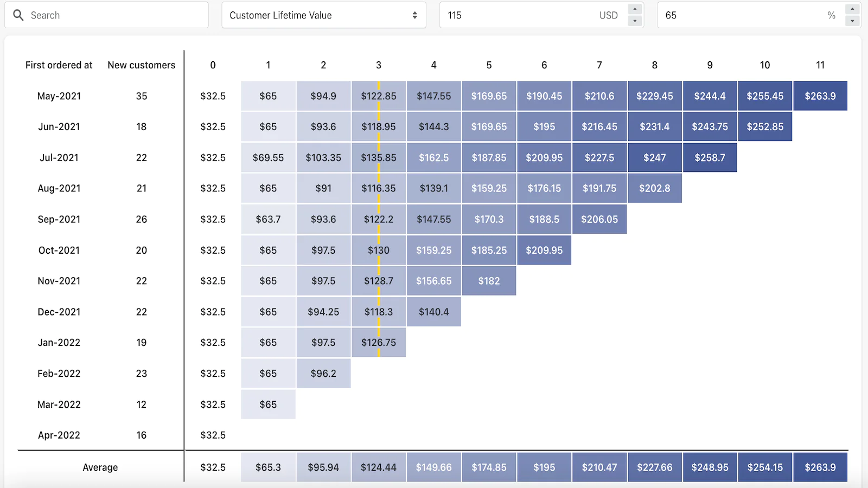This screenshot has width=868, height=488.
Task: Open the Customer Lifetime Value dropdown
Action: click(323, 15)
